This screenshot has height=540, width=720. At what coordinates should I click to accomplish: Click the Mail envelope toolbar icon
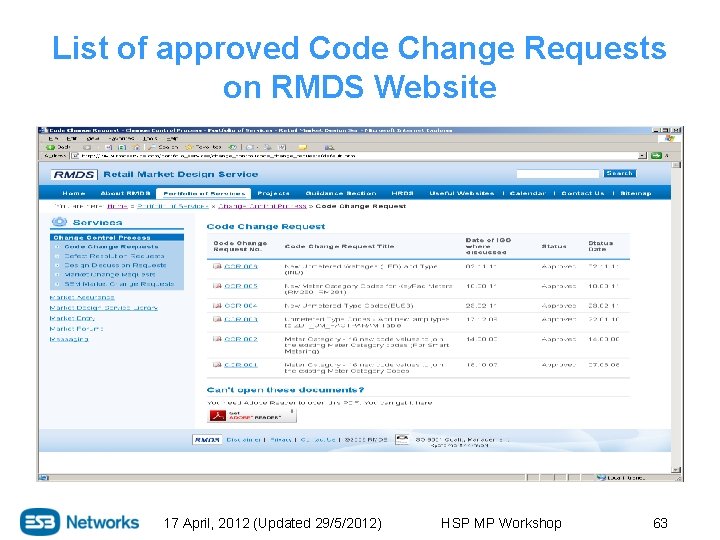(x=250, y=147)
